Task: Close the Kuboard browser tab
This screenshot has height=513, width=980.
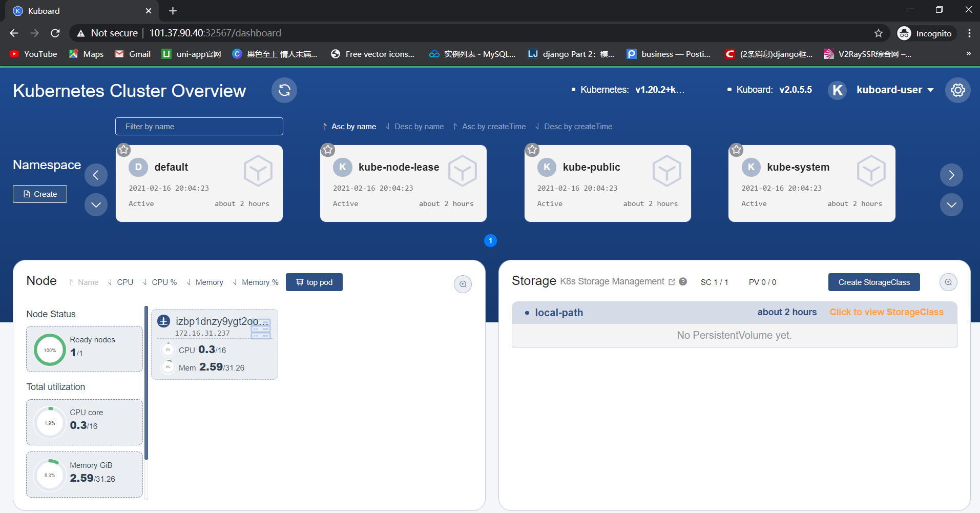Action: coord(149,11)
